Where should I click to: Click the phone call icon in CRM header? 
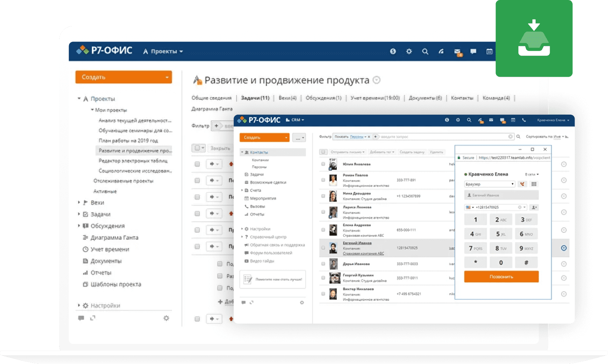(524, 120)
